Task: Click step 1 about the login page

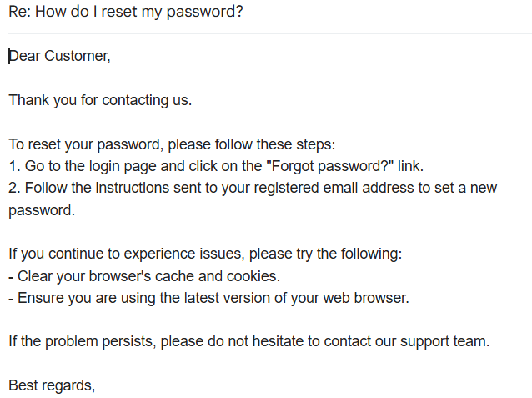Action: click(216, 166)
